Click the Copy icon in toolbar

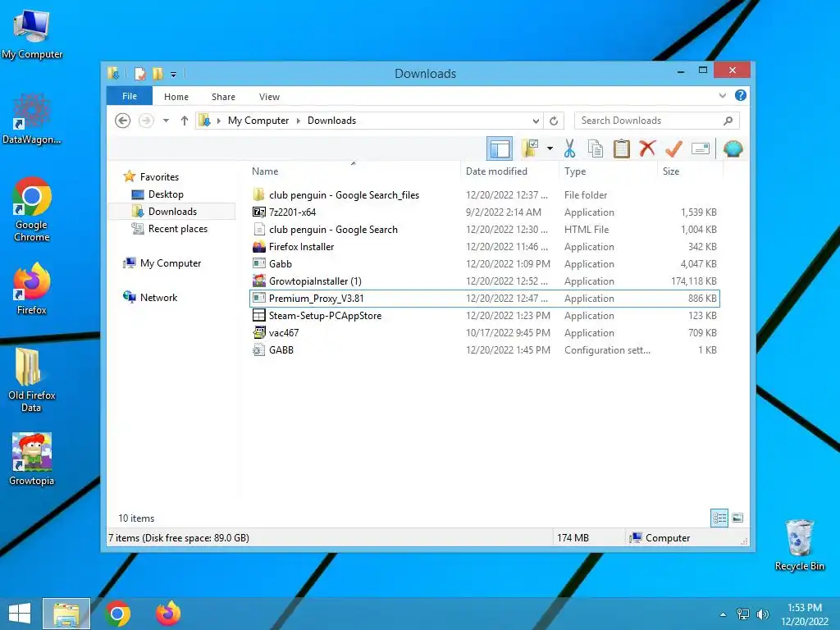(x=596, y=148)
